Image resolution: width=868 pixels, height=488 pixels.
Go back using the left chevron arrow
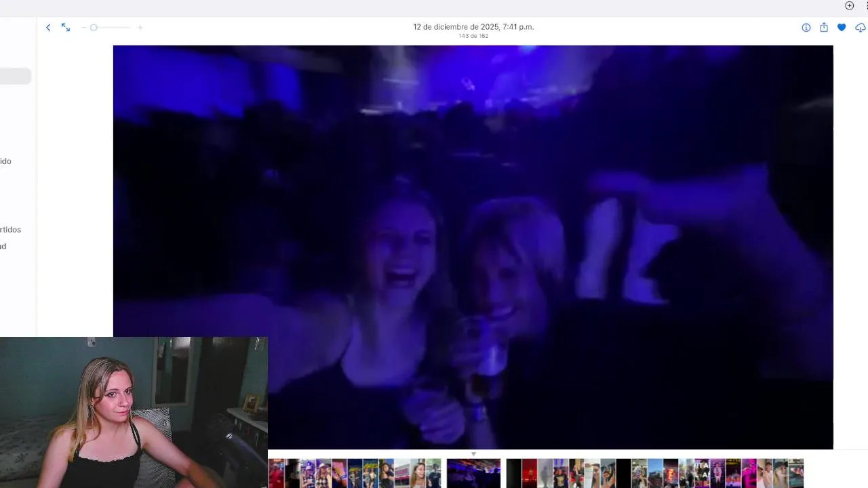point(48,28)
